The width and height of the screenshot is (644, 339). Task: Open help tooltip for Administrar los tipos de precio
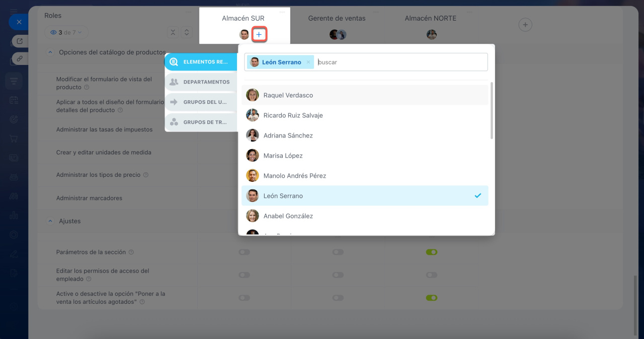pyautogui.click(x=146, y=175)
